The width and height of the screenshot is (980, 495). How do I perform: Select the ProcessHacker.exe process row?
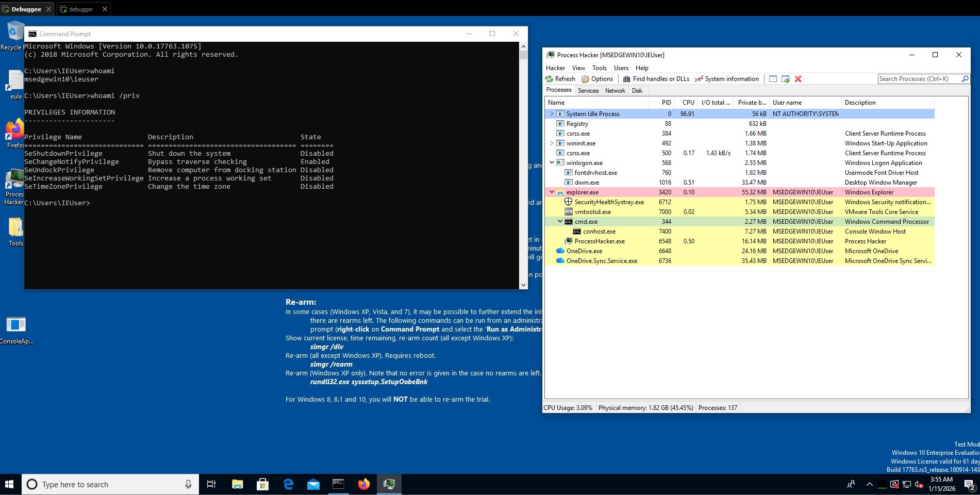pyautogui.click(x=600, y=241)
